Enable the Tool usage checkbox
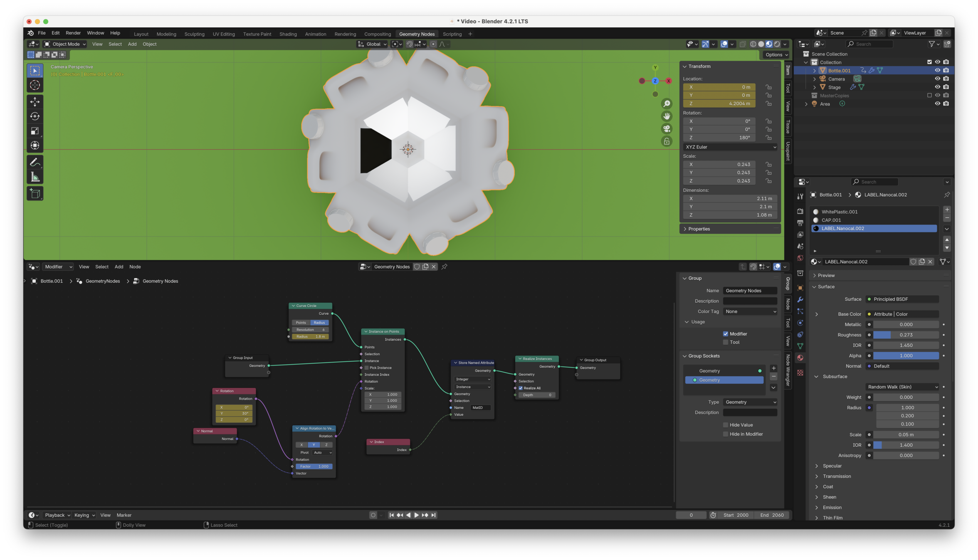The width and height of the screenshot is (978, 560). tap(726, 342)
